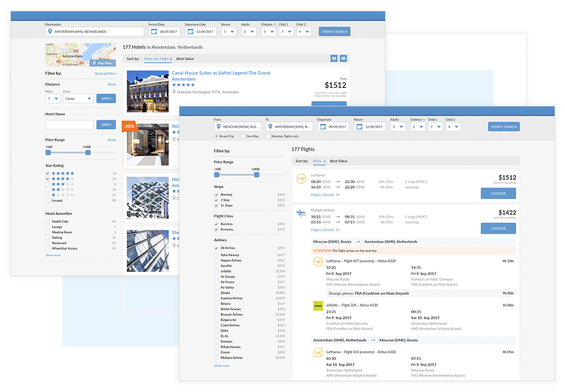Click the From field location pin icon
565x392 pixels.
pyautogui.click(x=218, y=127)
